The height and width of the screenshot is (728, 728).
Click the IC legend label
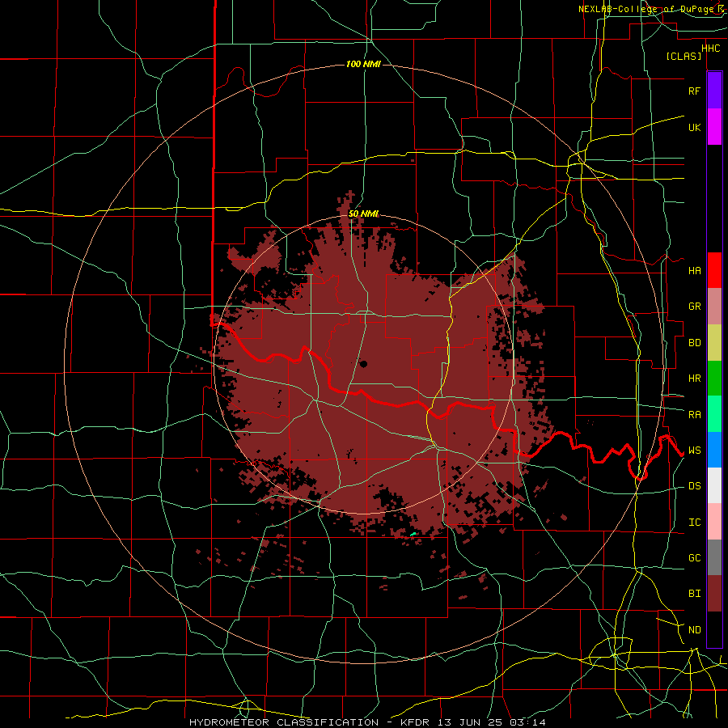pyautogui.click(x=694, y=522)
